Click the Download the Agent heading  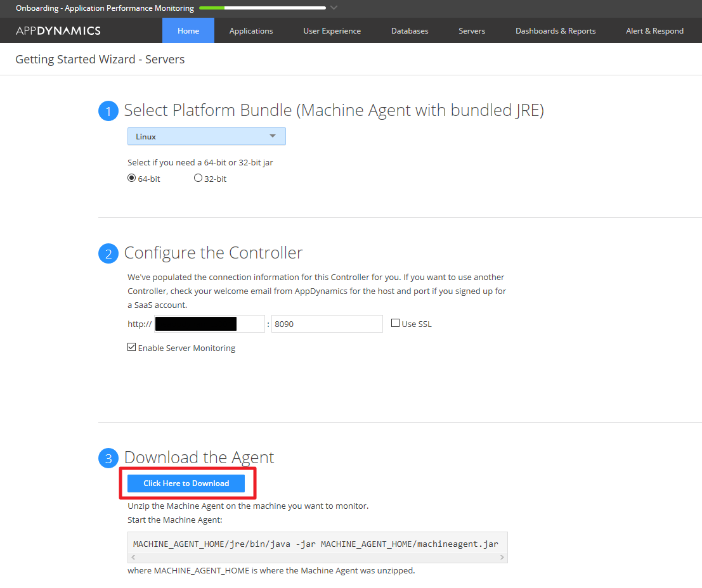click(x=198, y=457)
